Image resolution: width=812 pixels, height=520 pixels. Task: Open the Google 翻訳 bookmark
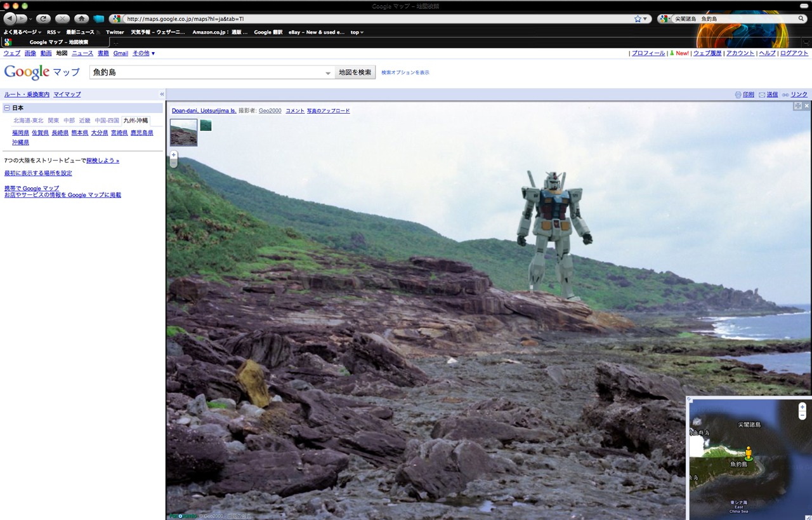point(268,32)
